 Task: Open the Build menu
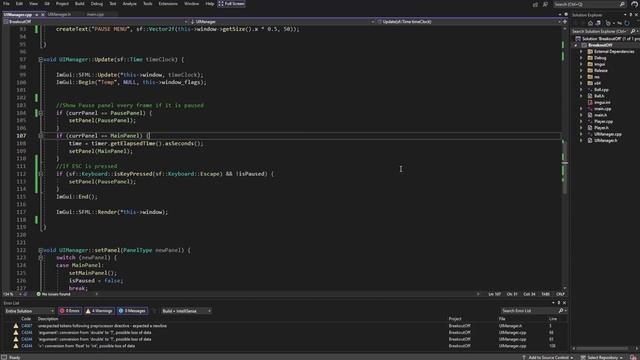tap(80, 4)
